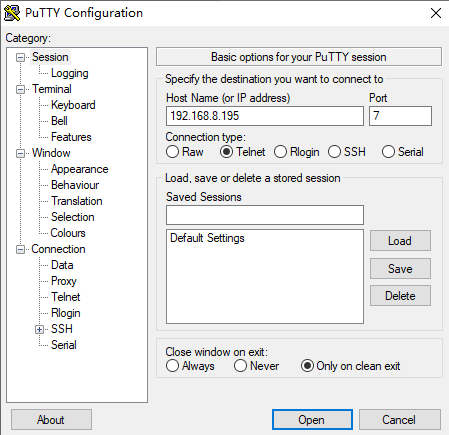This screenshot has height=435, width=449.
Task: Click the Port number field
Action: 400,116
